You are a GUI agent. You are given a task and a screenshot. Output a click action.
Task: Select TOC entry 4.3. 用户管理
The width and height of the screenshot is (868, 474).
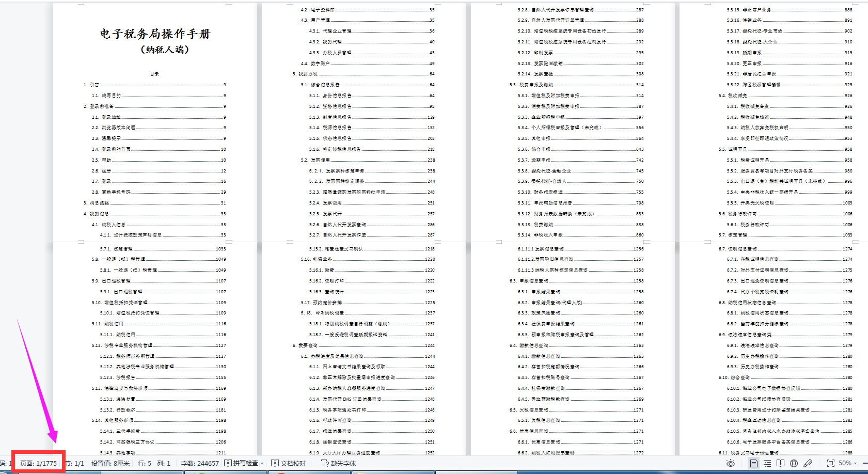368,20
